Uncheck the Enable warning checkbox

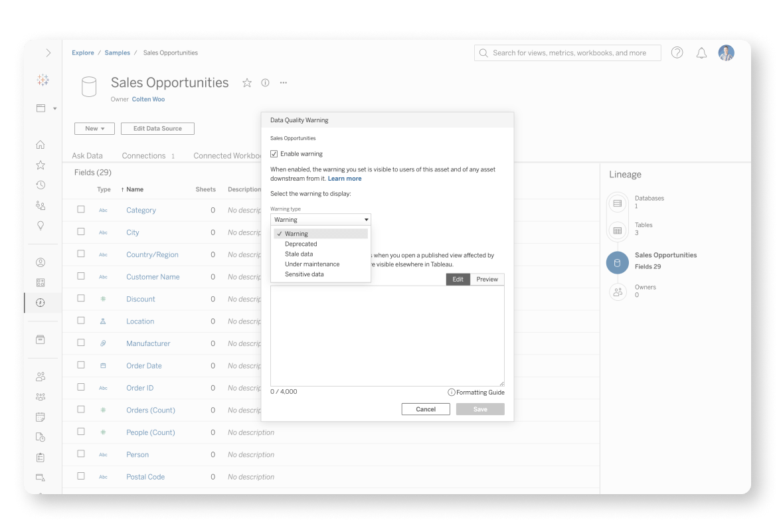(274, 154)
